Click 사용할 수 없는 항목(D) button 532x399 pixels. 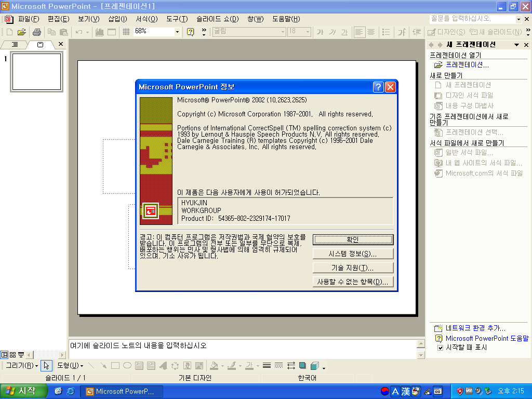353,282
